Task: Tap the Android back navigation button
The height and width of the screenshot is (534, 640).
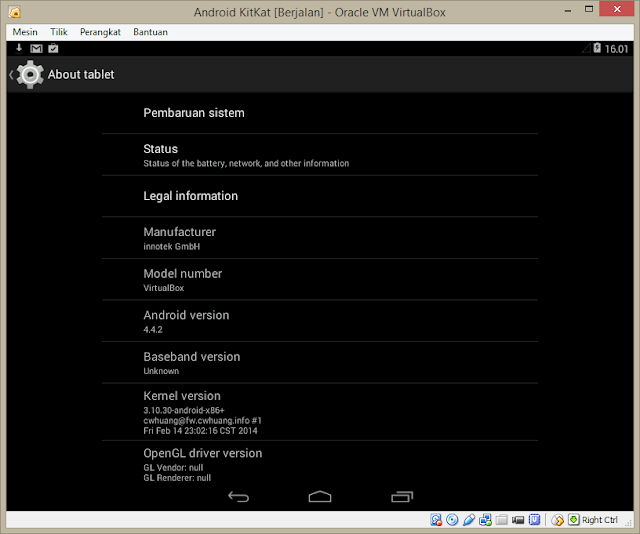Action: pos(238,496)
